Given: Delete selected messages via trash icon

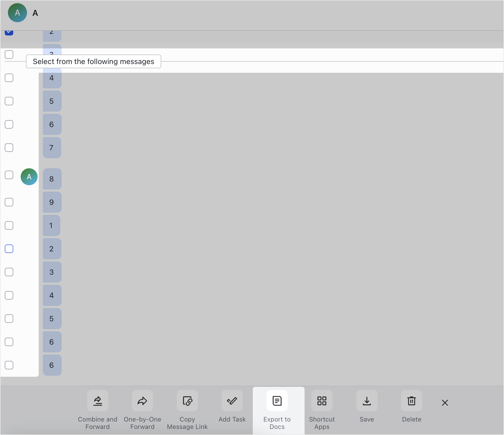Looking at the screenshot, I should 412,401.
